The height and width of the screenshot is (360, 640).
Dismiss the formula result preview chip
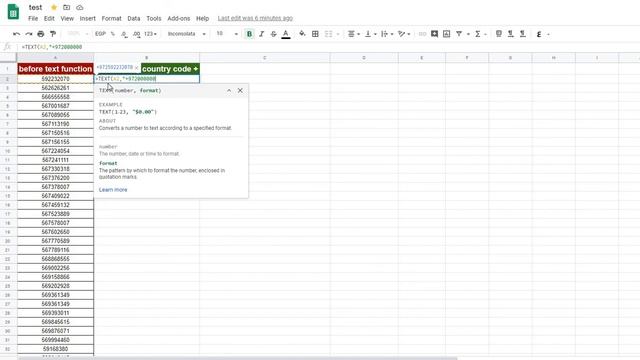click(136, 67)
